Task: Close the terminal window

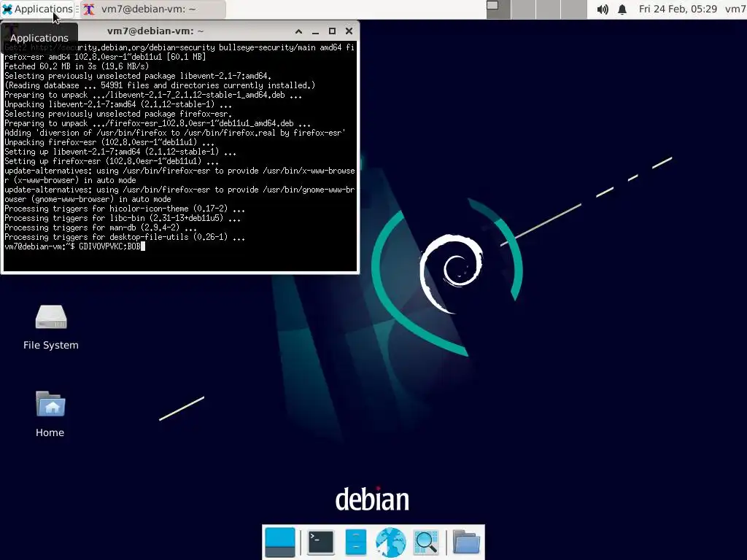Action: click(x=349, y=31)
